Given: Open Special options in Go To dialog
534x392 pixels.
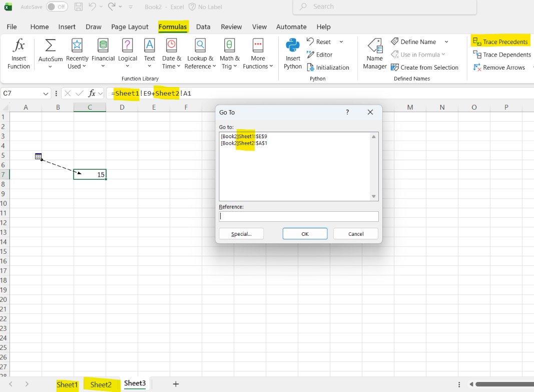Looking at the screenshot, I should click(241, 234).
